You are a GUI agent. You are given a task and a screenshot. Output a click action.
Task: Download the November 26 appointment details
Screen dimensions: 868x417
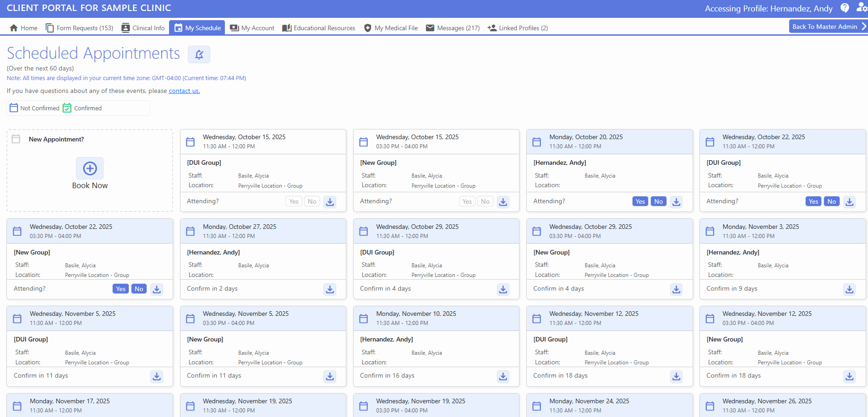850,414
